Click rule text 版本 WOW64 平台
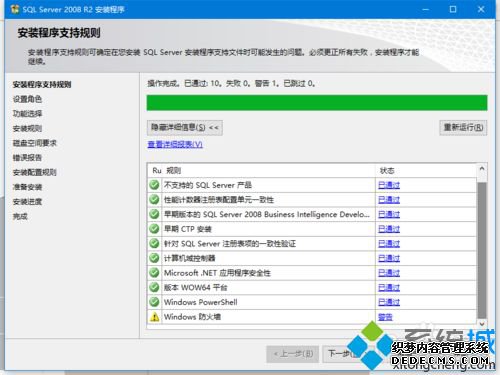The width and height of the screenshot is (500, 375). [x=195, y=288]
